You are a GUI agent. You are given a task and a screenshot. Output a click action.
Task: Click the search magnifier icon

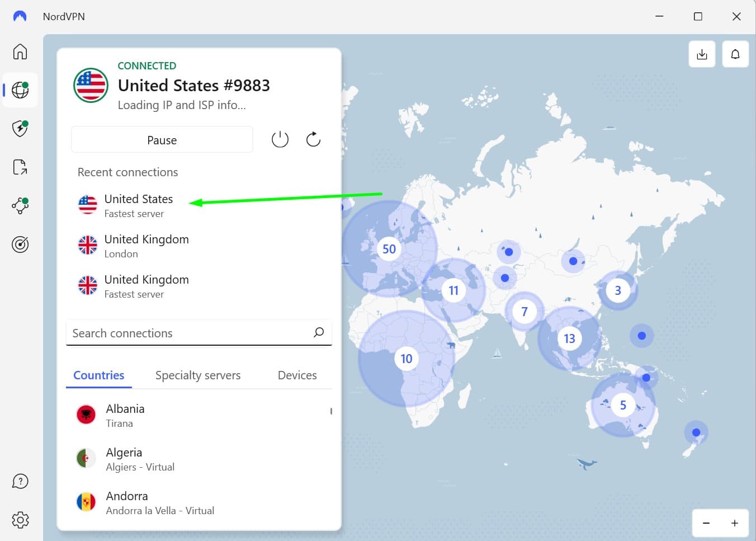319,332
